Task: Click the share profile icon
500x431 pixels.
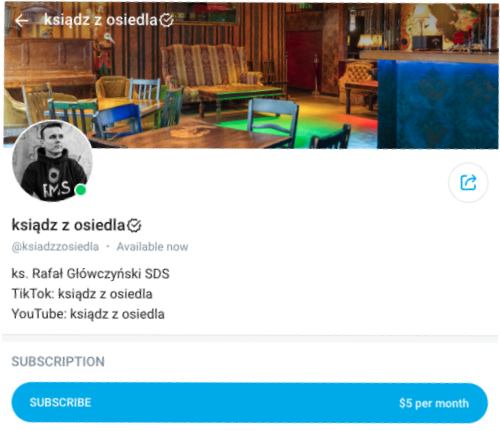Action: [468, 183]
